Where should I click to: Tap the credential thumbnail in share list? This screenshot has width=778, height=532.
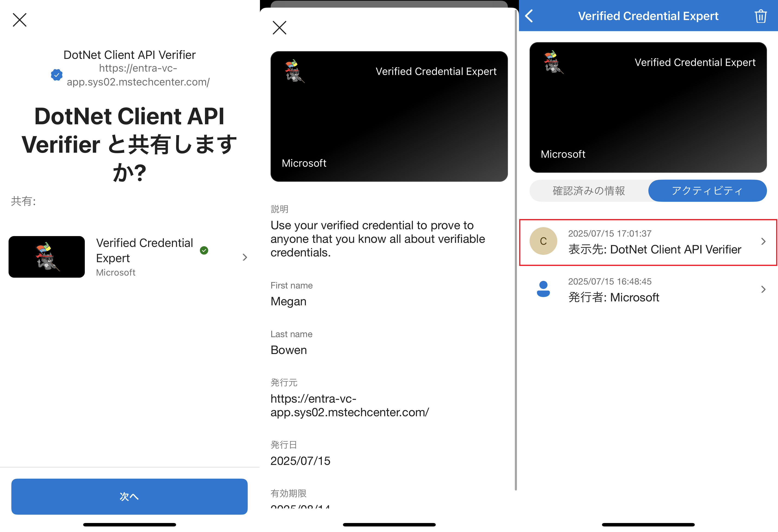point(46,257)
